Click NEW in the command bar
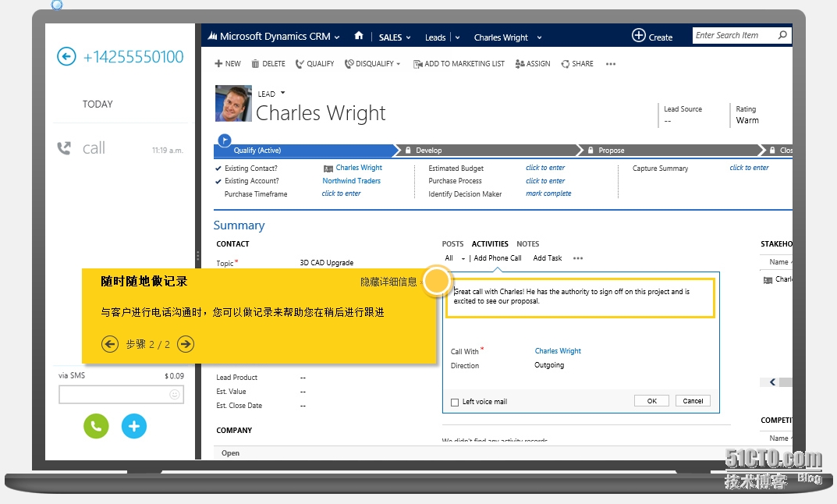 point(228,63)
